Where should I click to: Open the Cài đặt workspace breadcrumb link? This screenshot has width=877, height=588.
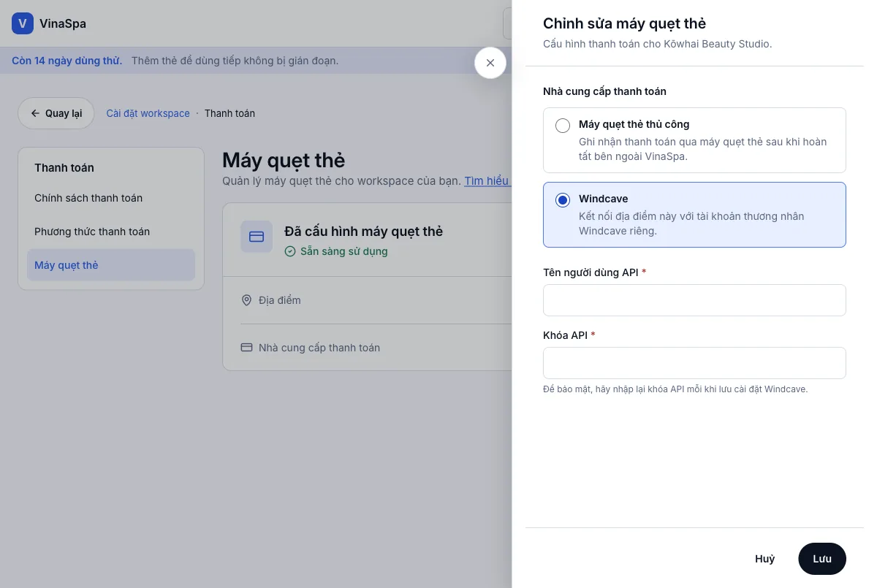[x=148, y=113]
